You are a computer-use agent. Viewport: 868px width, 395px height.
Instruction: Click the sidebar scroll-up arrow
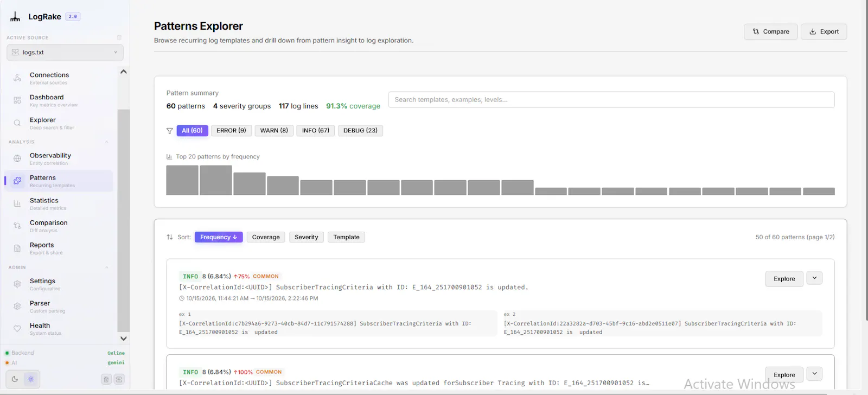(x=124, y=72)
